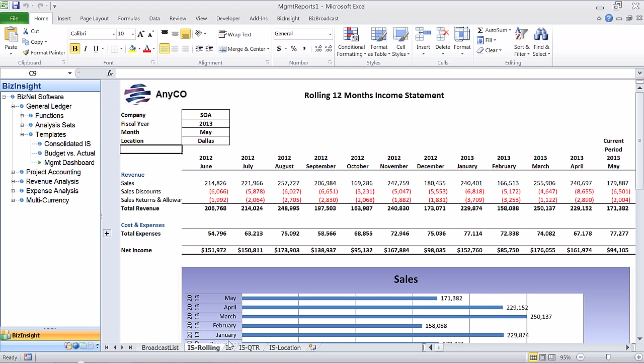This screenshot has height=363, width=644.
Task: Click the Merge & Center icon
Action: 222,49
